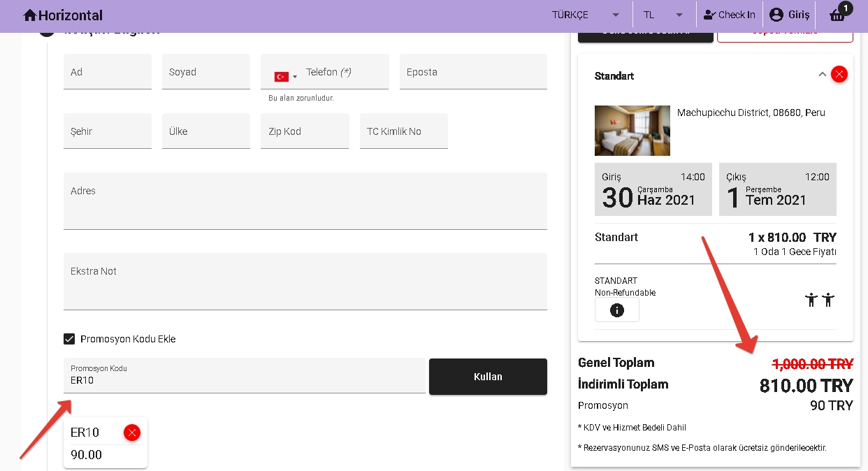The width and height of the screenshot is (868, 471).
Task: Click the guest count people icon
Action: pos(820,300)
